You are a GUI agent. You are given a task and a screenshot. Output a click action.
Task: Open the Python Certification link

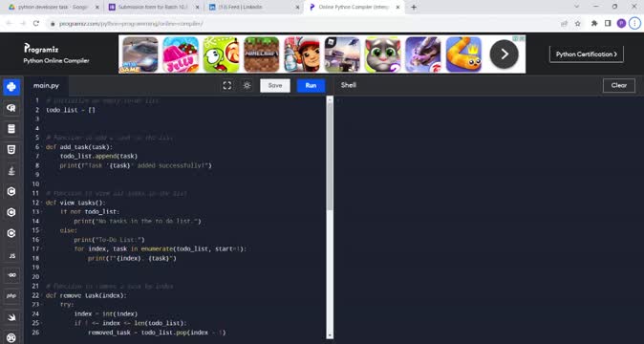(x=587, y=54)
